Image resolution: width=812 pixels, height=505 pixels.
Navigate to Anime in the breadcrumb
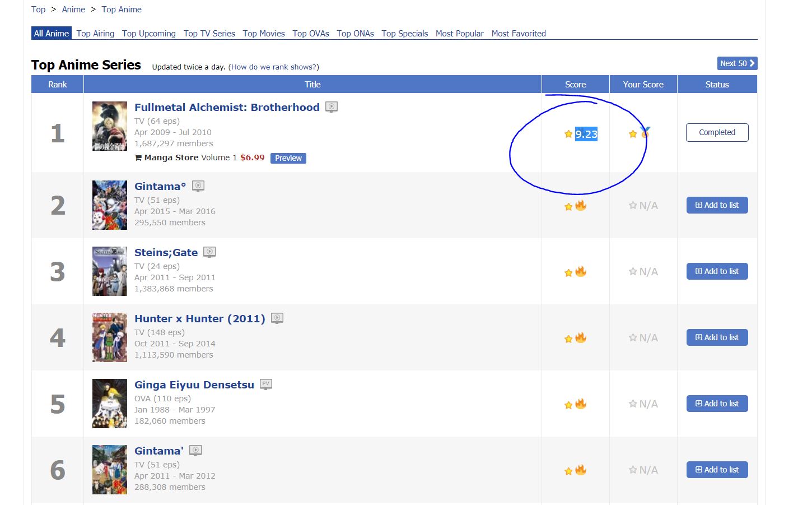(x=73, y=10)
